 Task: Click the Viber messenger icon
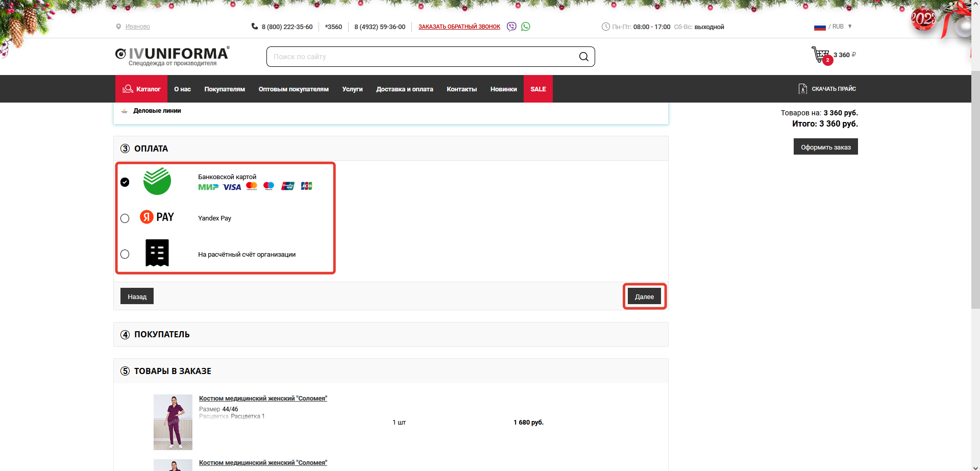pos(511,27)
